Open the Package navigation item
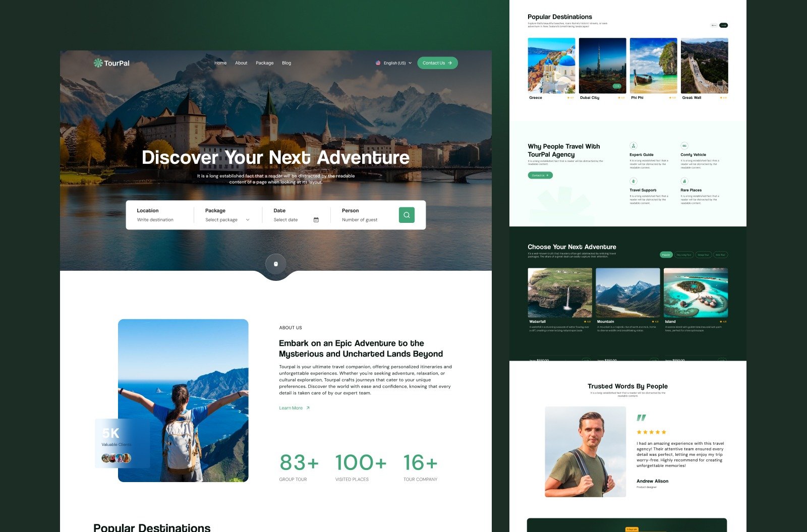This screenshot has height=532, width=807. coord(264,63)
